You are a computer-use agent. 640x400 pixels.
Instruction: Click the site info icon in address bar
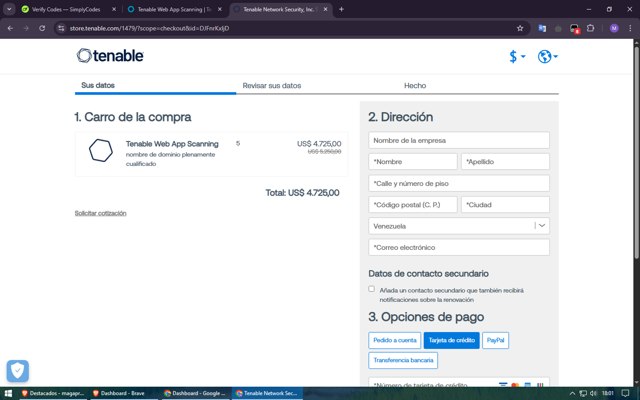click(61, 28)
